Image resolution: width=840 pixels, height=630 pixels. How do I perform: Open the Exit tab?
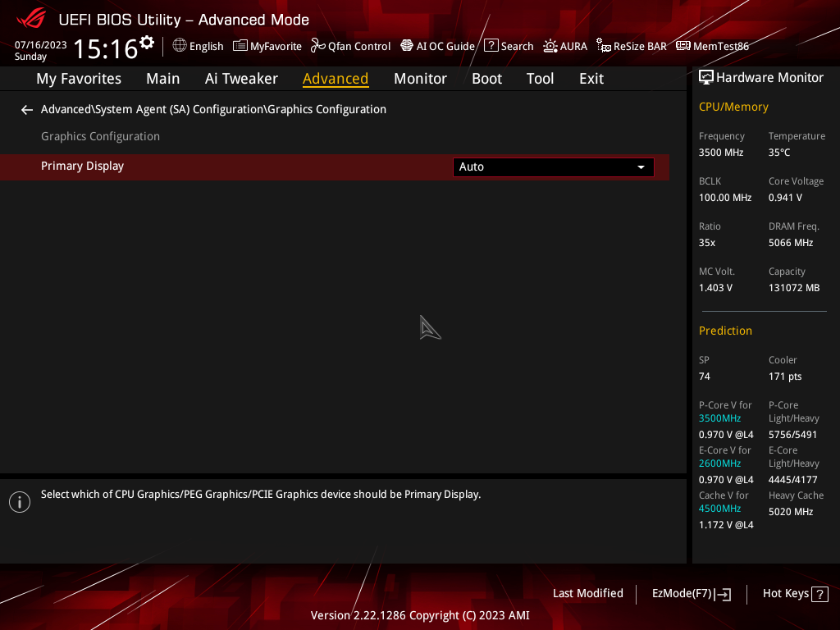[x=591, y=79]
